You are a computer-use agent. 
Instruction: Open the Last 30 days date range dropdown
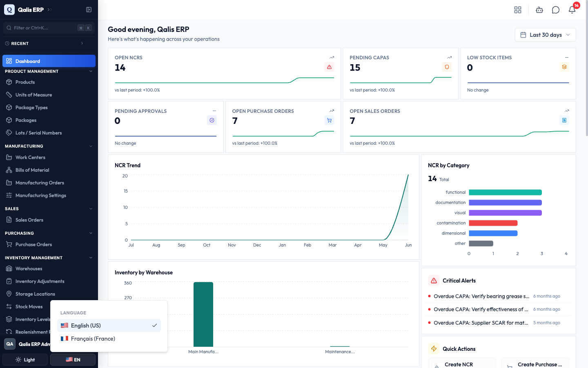tap(546, 35)
